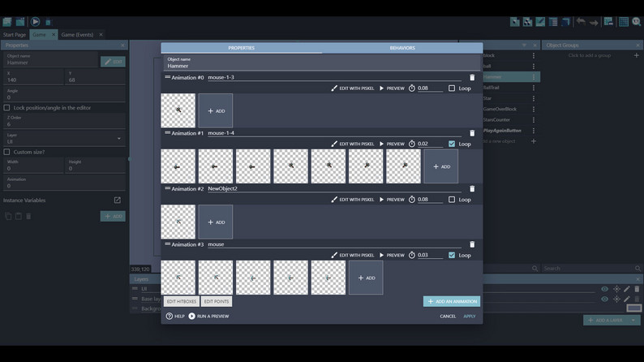Delete Animation #1 mouse-1-4 with the trash icon
This screenshot has height=362, width=644.
point(472,133)
